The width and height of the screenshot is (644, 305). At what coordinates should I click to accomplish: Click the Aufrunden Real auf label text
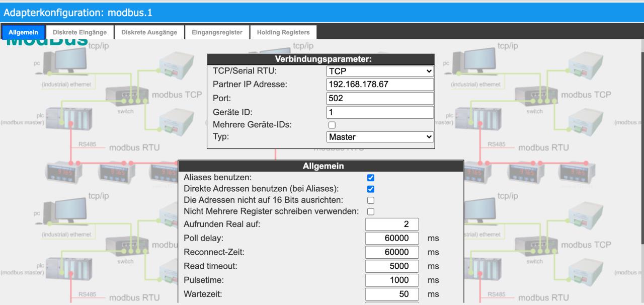tap(222, 224)
